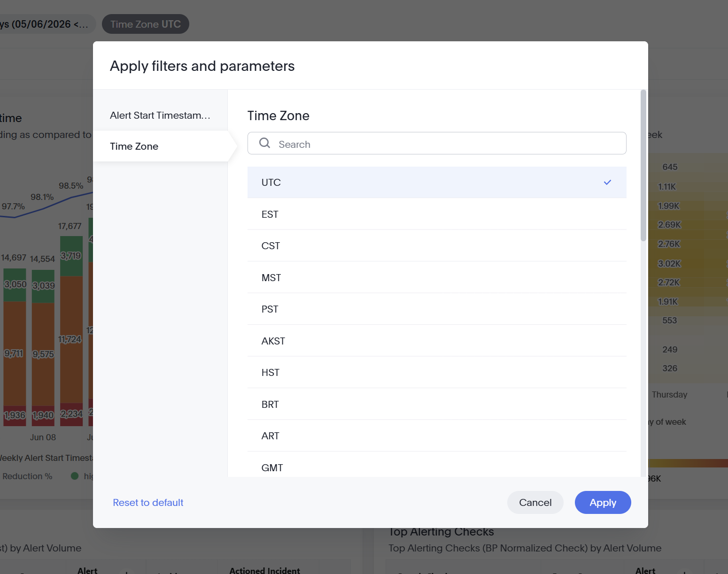Screen dimensions: 728x574
Task: Apply the selected filters
Action: [603, 502]
